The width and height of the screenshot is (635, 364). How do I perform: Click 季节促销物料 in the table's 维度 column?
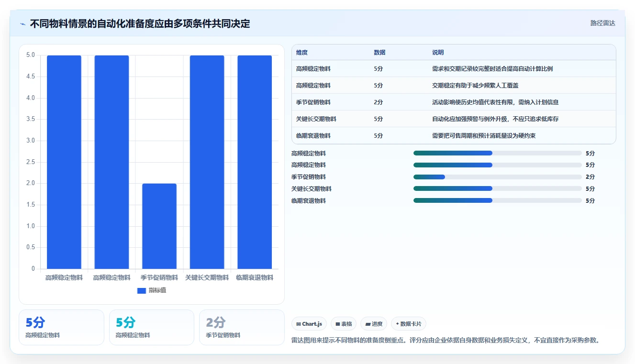313,102
